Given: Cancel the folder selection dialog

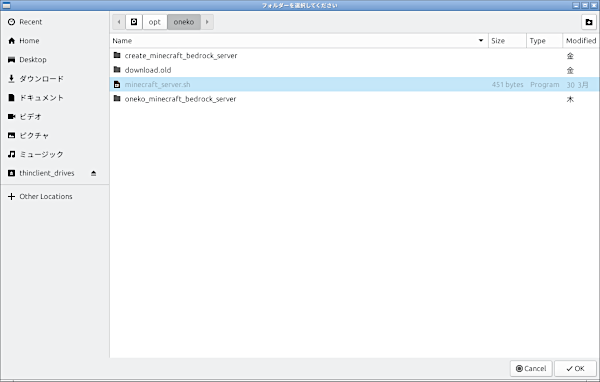Looking at the screenshot, I should point(531,369).
